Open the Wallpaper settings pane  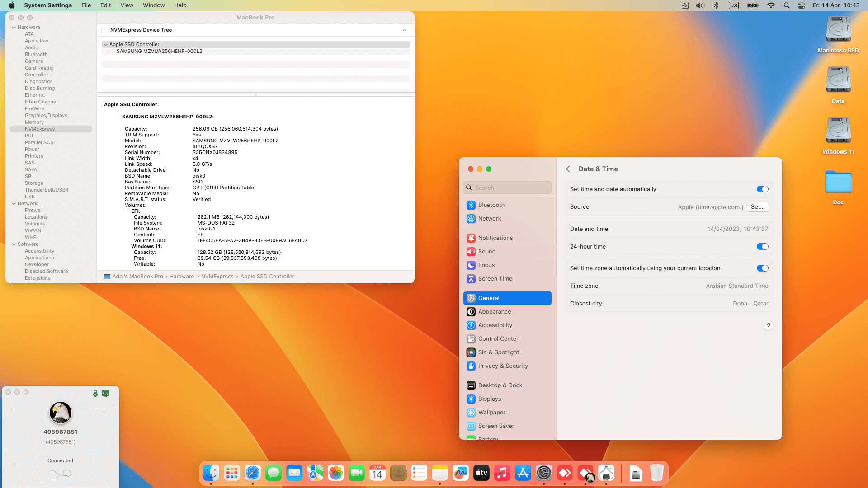[491, 413]
